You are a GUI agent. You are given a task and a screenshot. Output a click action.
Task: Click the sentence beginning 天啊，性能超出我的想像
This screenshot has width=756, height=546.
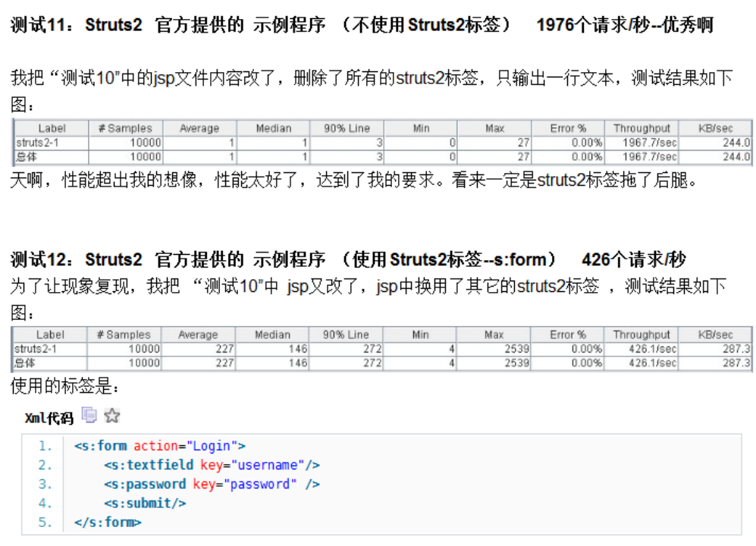[x=354, y=180]
